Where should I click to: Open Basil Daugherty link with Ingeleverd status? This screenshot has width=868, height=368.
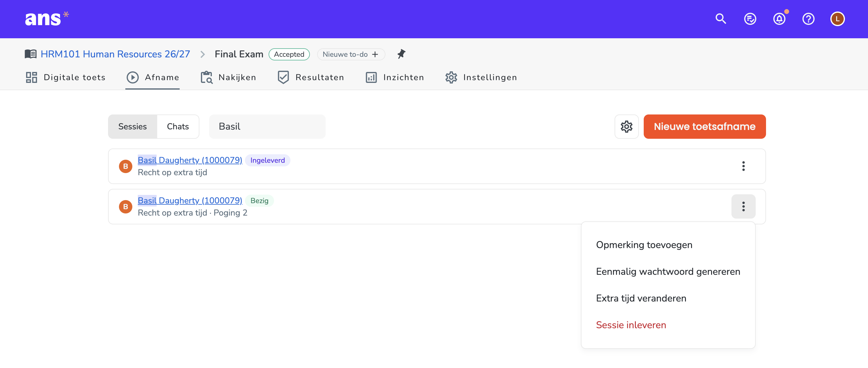190,160
